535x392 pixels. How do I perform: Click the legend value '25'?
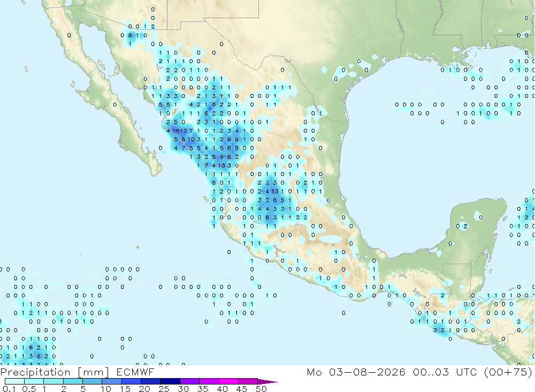coord(164,389)
